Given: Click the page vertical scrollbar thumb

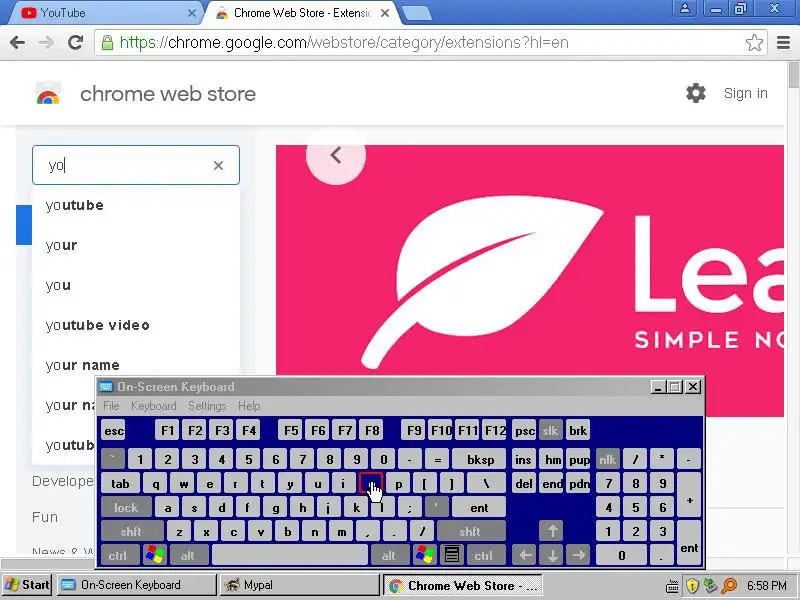Looking at the screenshot, I should (793, 74).
